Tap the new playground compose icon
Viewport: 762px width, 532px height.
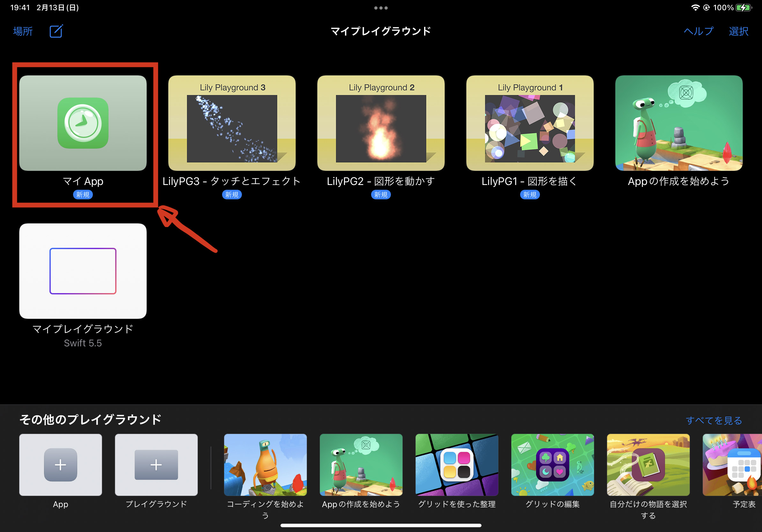point(56,31)
